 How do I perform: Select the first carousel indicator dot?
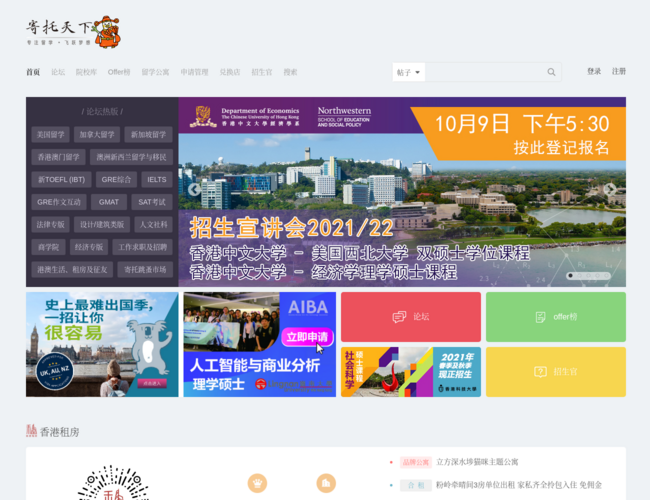570,275
